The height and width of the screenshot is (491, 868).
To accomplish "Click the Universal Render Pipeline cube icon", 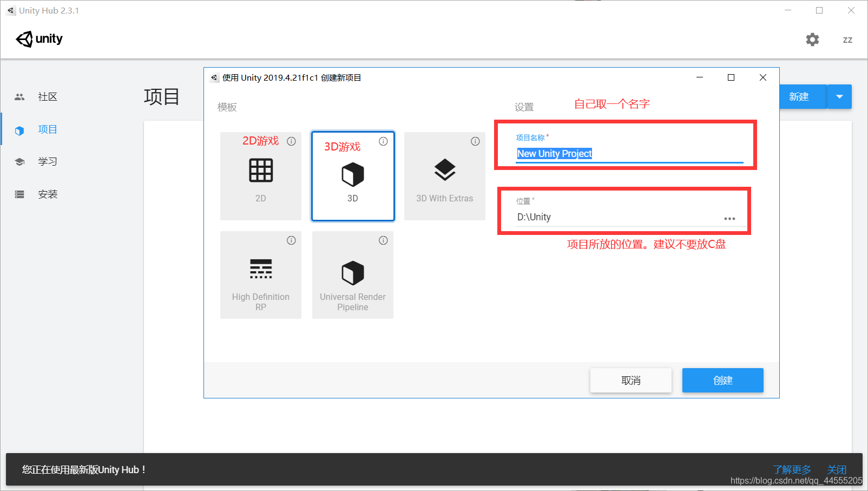I will click(x=353, y=273).
